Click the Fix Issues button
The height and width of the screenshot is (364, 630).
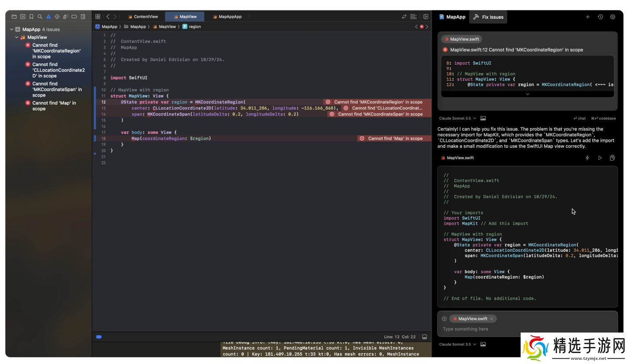click(x=488, y=17)
